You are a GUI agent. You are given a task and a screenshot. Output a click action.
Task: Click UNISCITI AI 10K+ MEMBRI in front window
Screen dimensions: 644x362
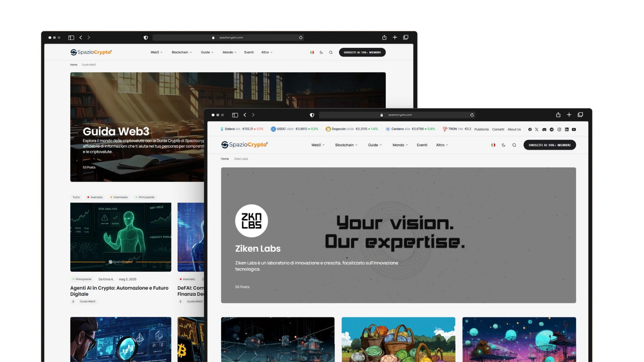pos(549,145)
